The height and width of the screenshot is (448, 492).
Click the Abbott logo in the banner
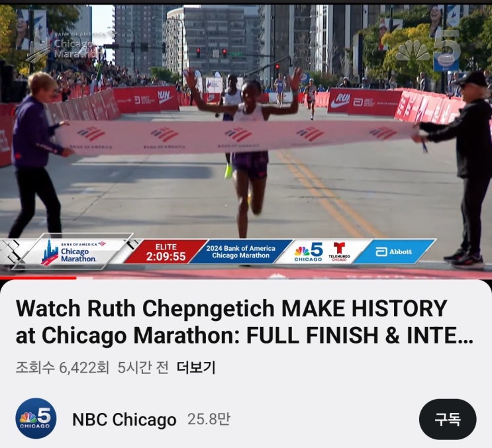tap(394, 251)
